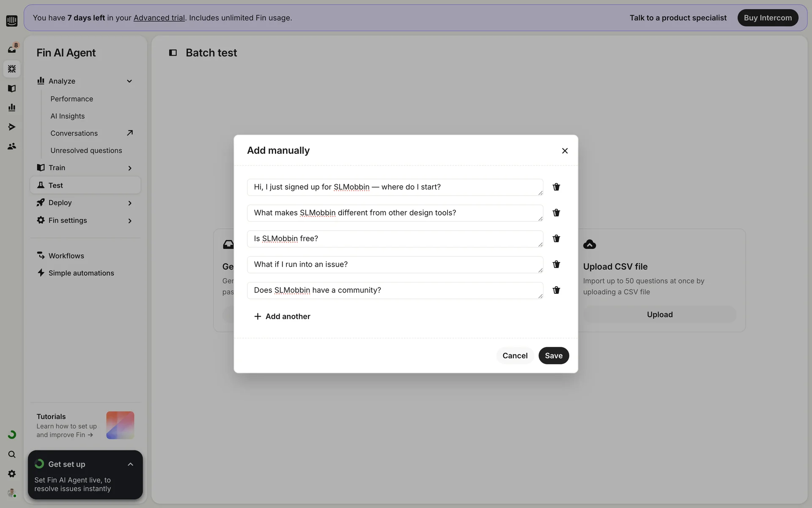Open the Inbox icon in left rail

(12, 50)
